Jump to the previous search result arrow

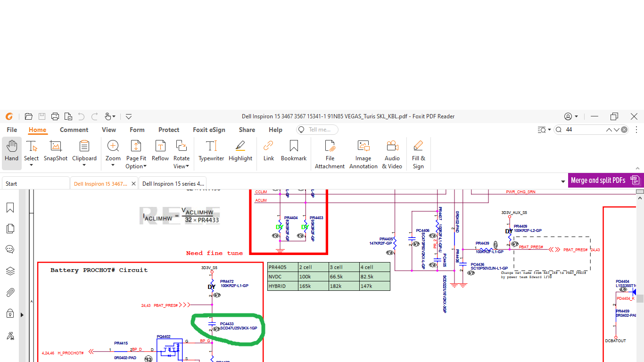[x=609, y=130]
